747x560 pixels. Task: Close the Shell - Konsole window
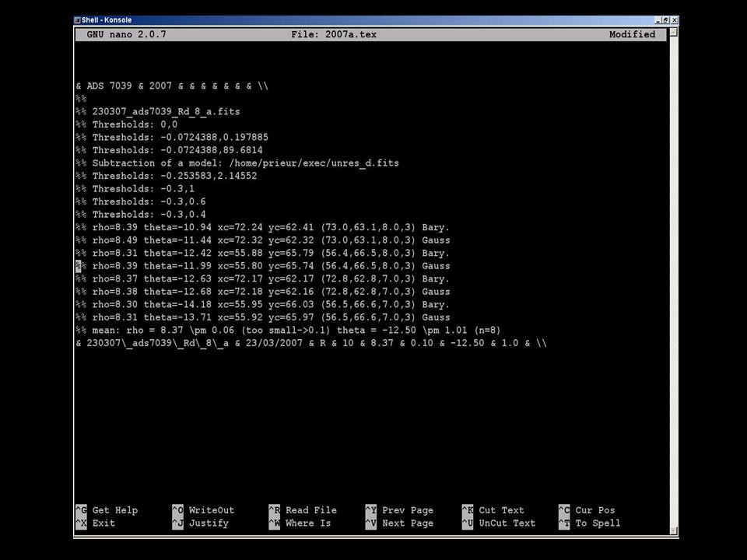(x=675, y=20)
